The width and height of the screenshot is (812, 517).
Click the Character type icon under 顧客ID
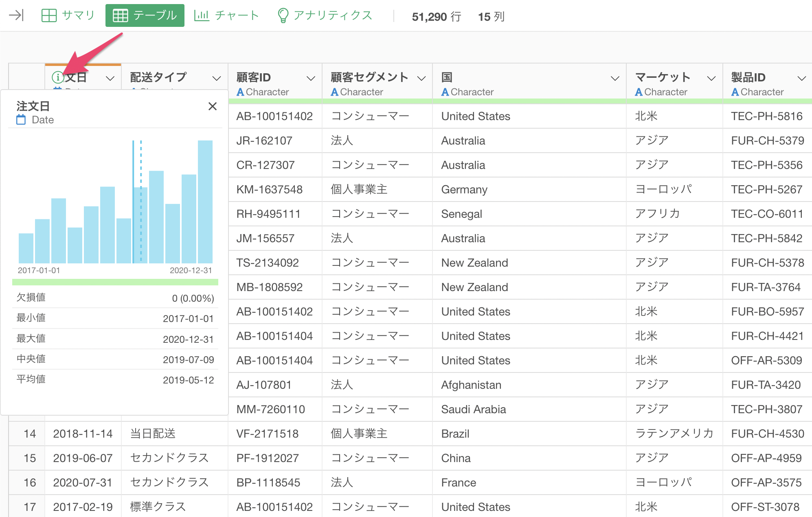(x=240, y=92)
